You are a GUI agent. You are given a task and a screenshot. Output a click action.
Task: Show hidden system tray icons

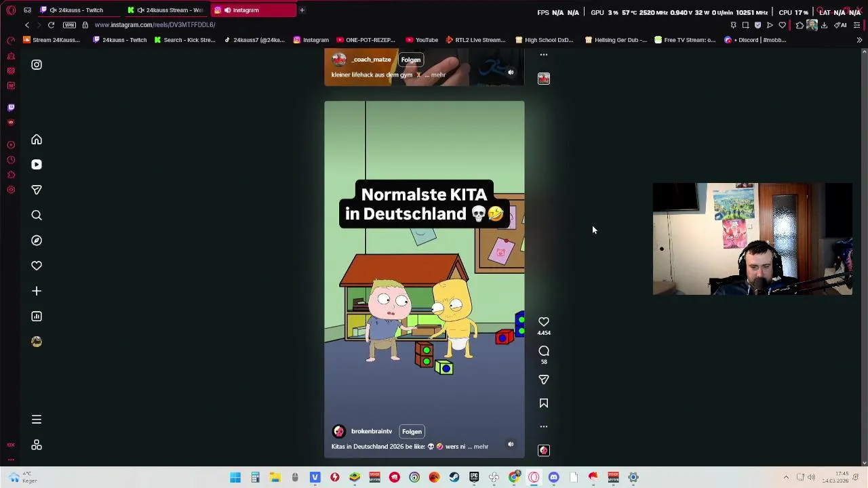point(786,477)
